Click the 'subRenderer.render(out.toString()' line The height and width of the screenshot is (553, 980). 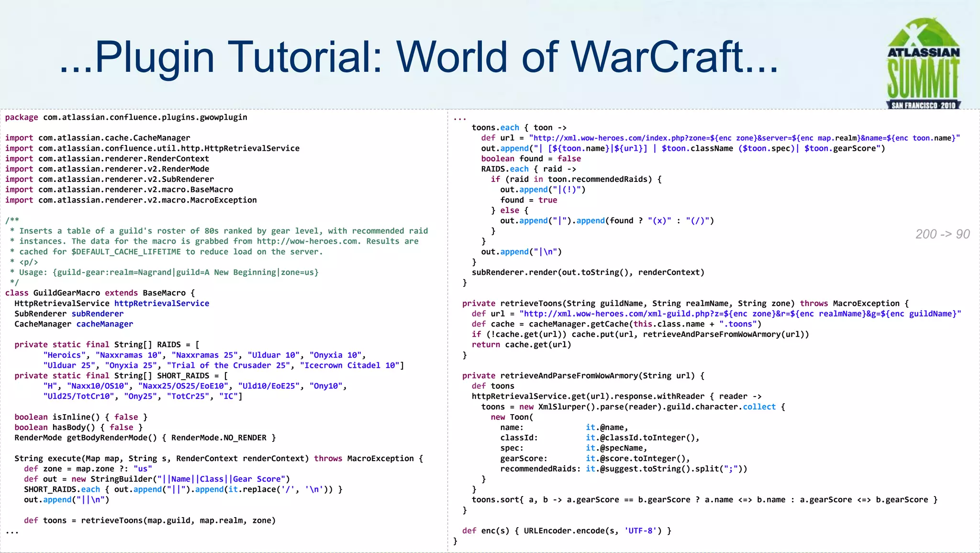[588, 272]
